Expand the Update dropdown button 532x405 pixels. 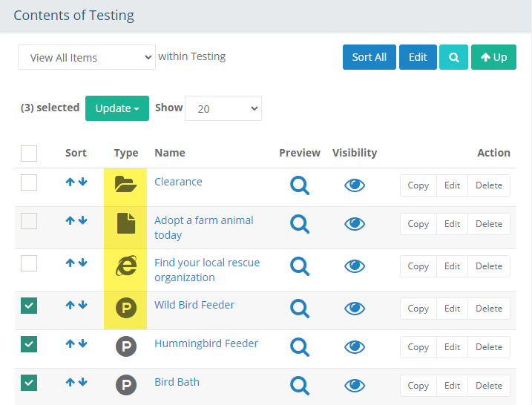pos(117,108)
